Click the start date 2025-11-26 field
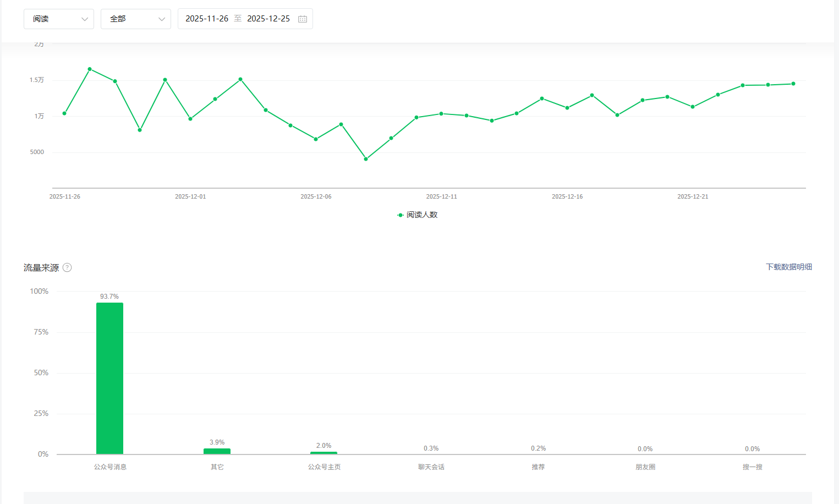 point(207,19)
